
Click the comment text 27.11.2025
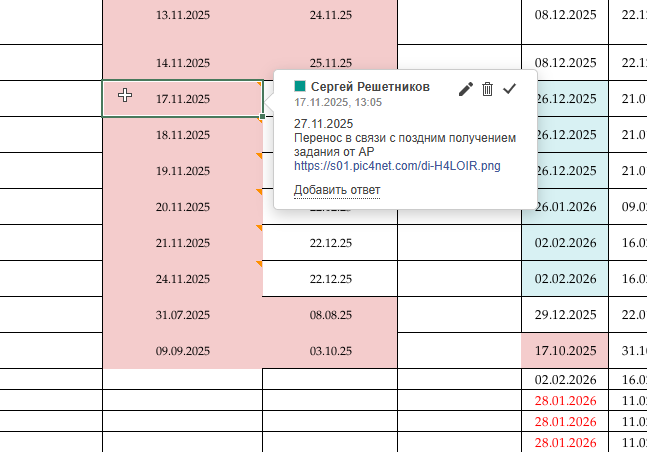[322, 124]
